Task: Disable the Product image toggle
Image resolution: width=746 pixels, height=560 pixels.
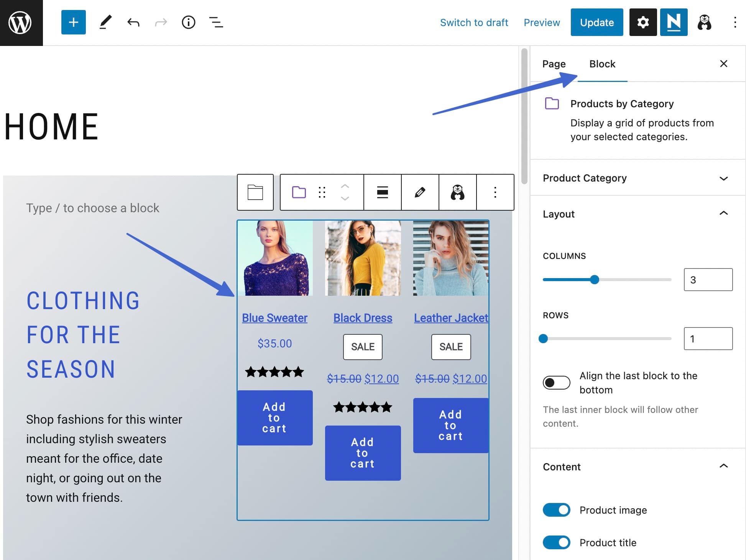Action: tap(556, 510)
